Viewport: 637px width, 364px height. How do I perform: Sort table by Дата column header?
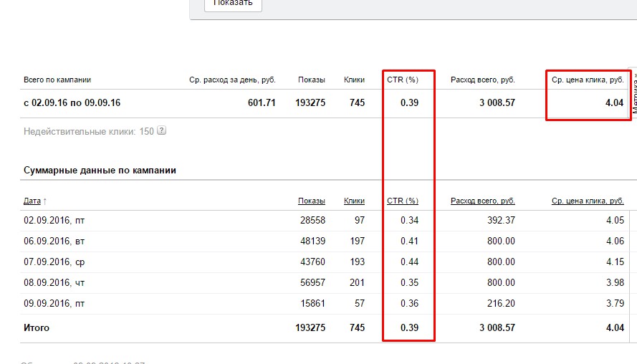[x=32, y=201]
